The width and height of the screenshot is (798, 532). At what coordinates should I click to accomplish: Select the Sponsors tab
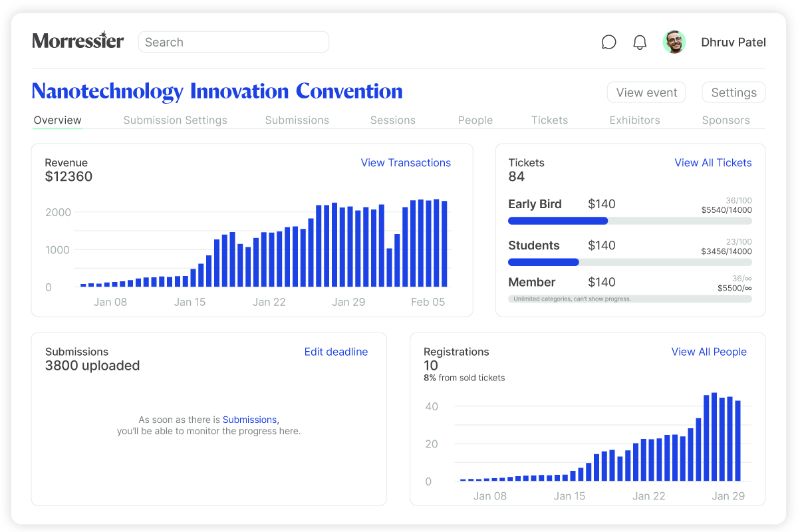726,120
